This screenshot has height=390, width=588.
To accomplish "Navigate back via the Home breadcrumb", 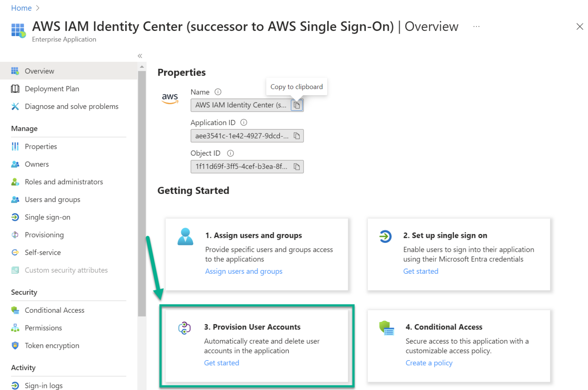I will click(21, 8).
